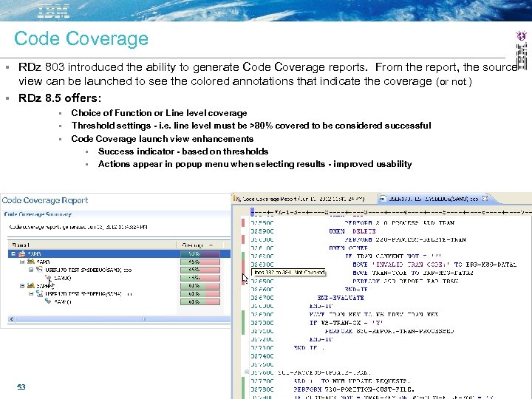Viewport: 532px width, 399px height.
Task: Click 45% coverage bar of SYSDEBUG(SAM3) file row
Action: click(x=200, y=270)
